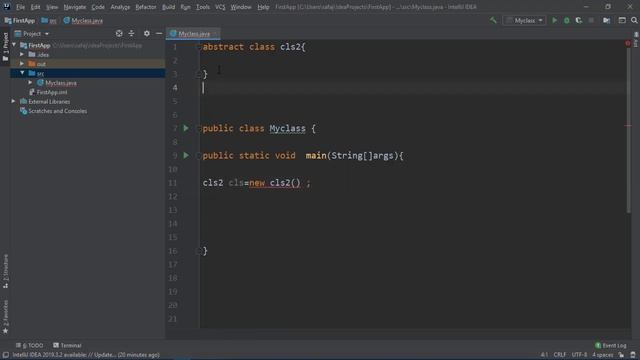Image resolution: width=640 pixels, height=360 pixels.
Task: Run with coverage icon in toolbar
Action: tap(579, 20)
